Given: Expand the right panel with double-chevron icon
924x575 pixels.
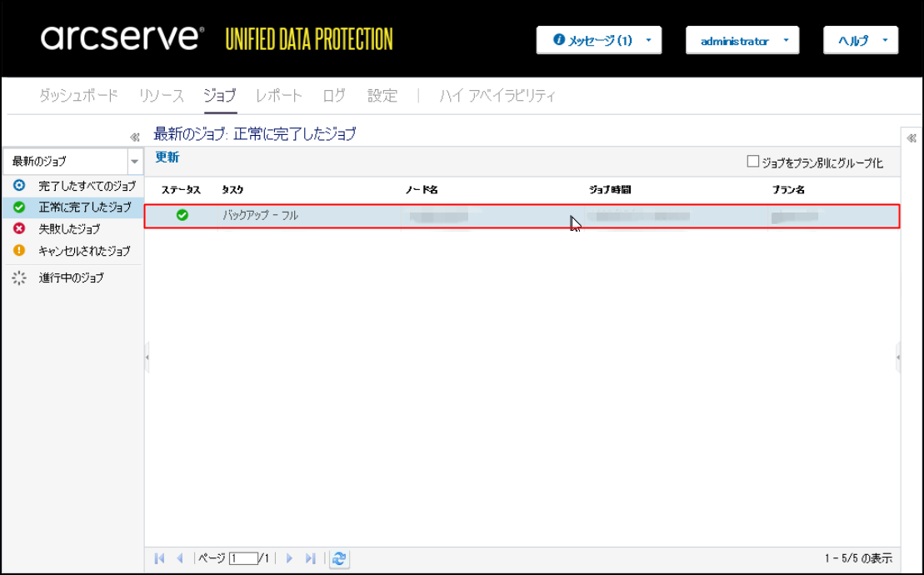Looking at the screenshot, I should (x=912, y=137).
